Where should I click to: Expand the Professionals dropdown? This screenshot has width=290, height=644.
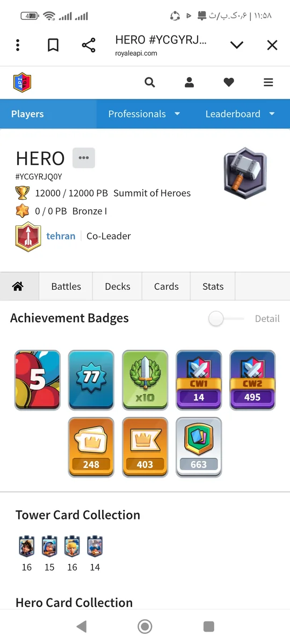coord(144,114)
